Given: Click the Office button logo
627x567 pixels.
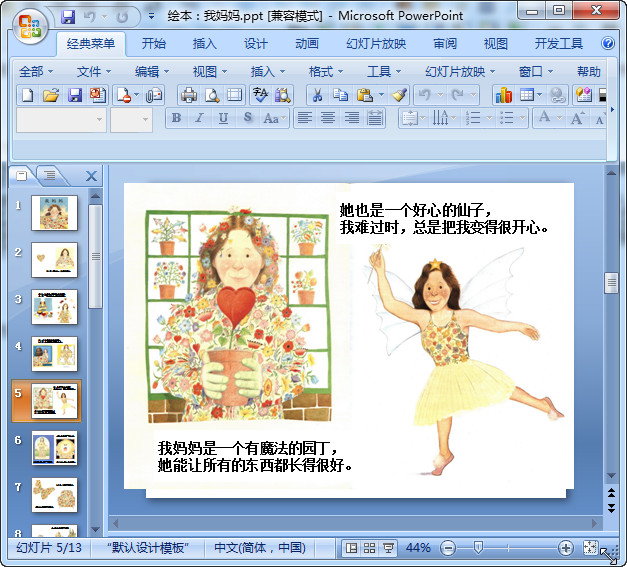Looking at the screenshot, I should pyautogui.click(x=29, y=25).
